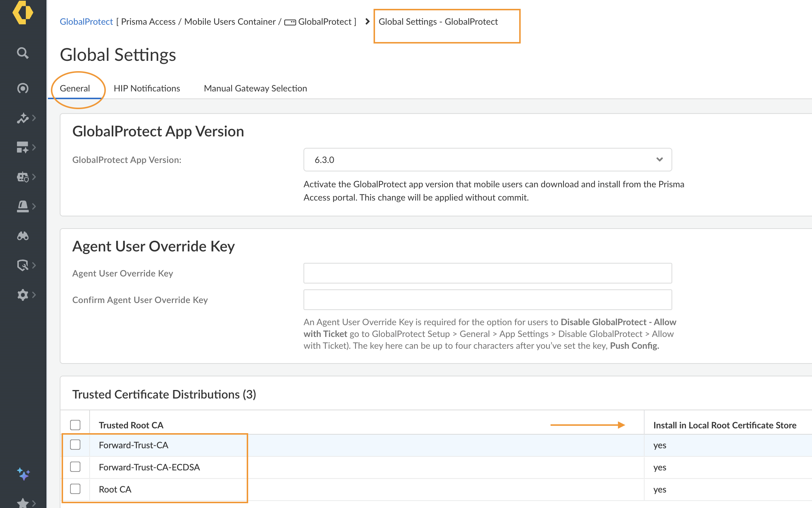Expand the robot shield sidebar menu chevron

point(34,177)
